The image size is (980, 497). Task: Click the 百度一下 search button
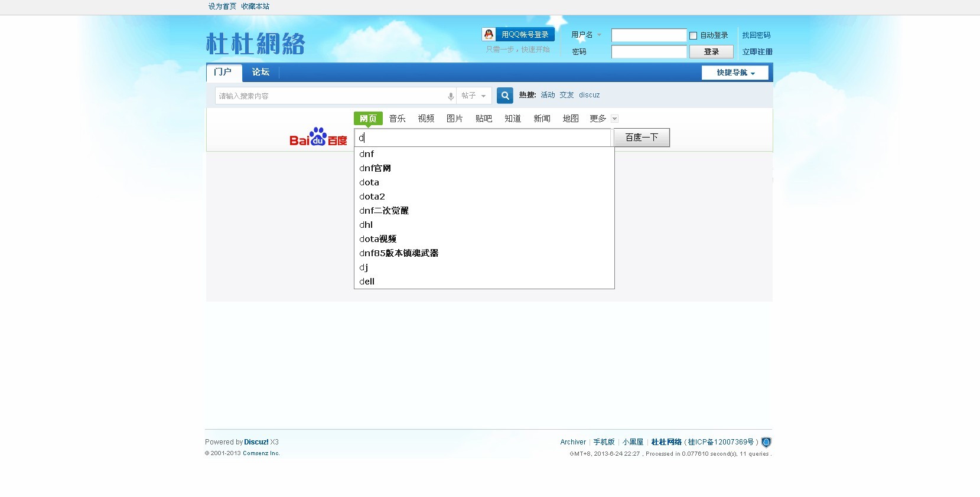click(x=642, y=138)
